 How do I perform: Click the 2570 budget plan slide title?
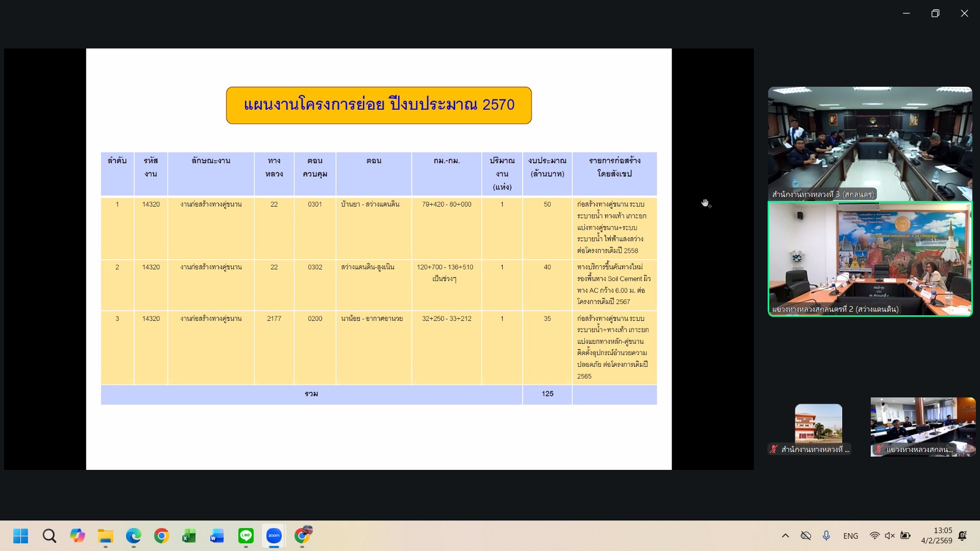(x=379, y=105)
